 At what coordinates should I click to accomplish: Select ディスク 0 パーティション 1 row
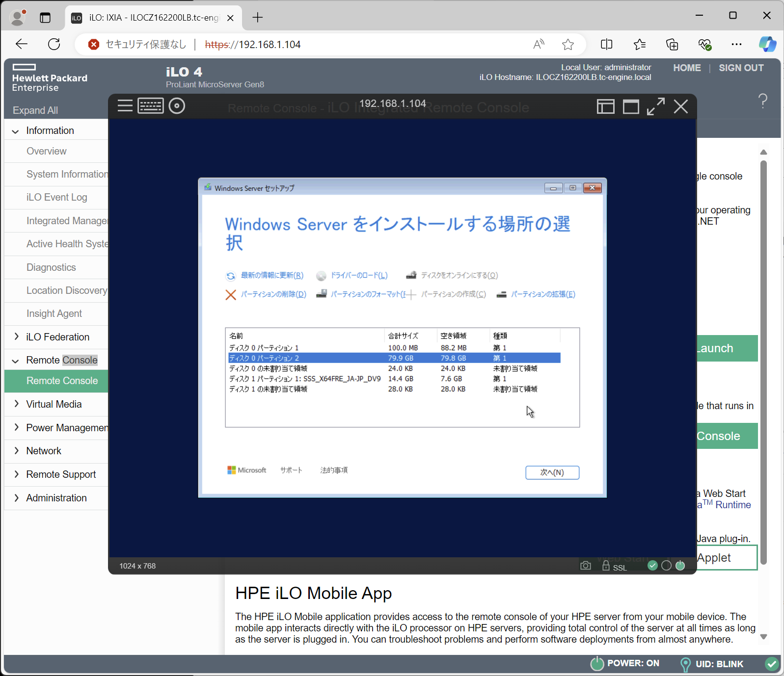pyautogui.click(x=394, y=348)
